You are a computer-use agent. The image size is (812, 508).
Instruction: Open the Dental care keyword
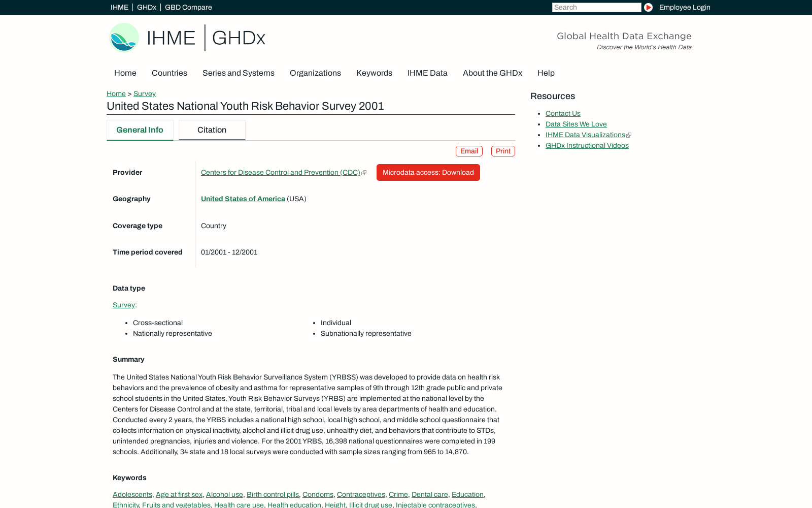(430, 495)
